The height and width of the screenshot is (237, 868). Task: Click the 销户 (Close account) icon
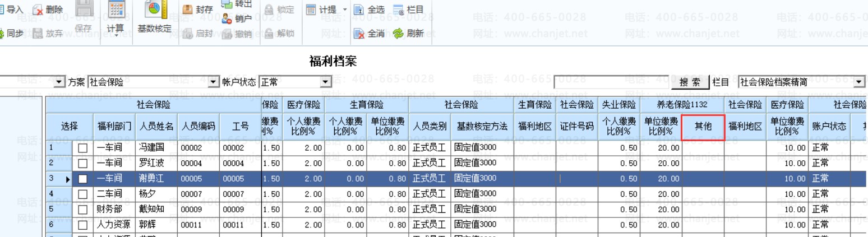click(227, 18)
